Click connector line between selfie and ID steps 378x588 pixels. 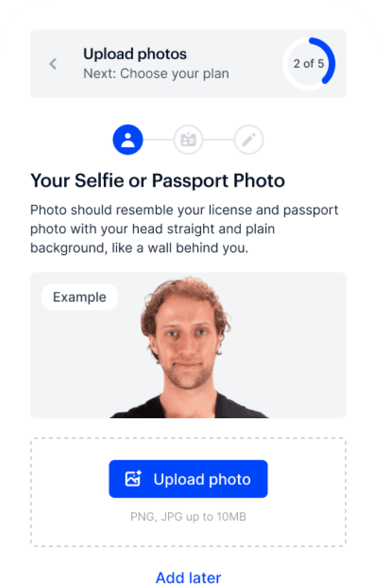point(158,140)
